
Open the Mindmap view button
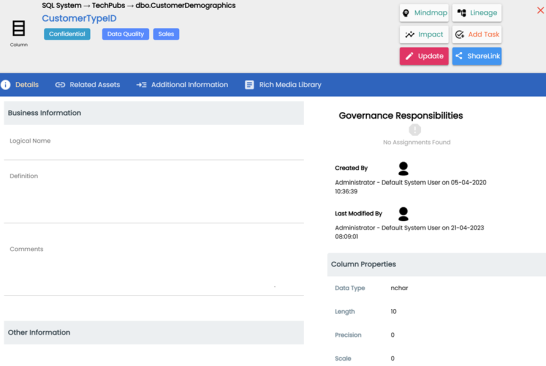point(424,13)
